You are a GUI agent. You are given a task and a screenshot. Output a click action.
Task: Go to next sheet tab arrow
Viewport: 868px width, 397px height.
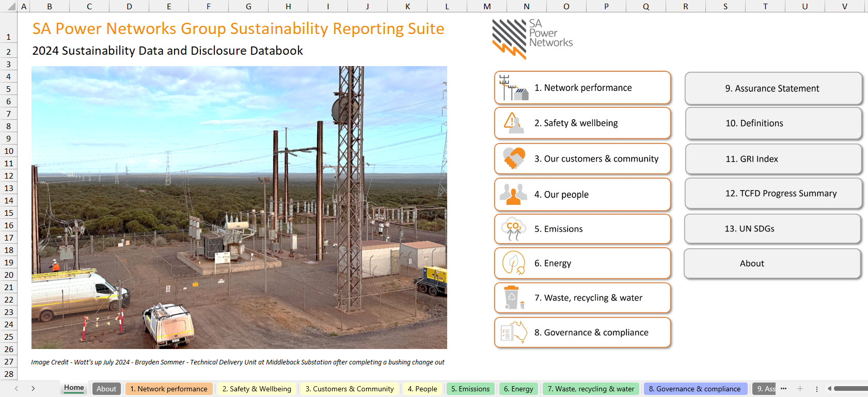33,389
